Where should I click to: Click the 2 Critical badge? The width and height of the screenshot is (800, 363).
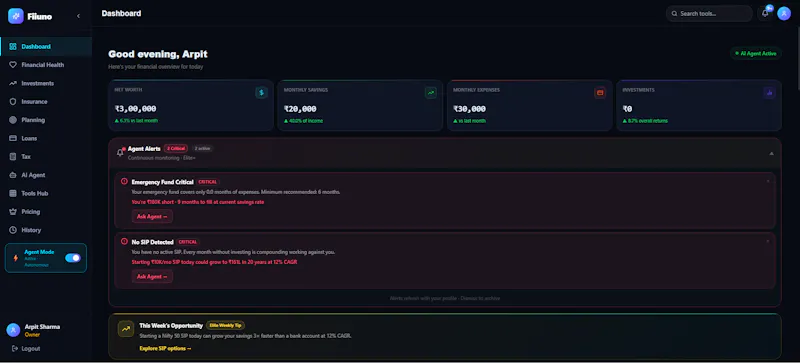[x=176, y=149]
